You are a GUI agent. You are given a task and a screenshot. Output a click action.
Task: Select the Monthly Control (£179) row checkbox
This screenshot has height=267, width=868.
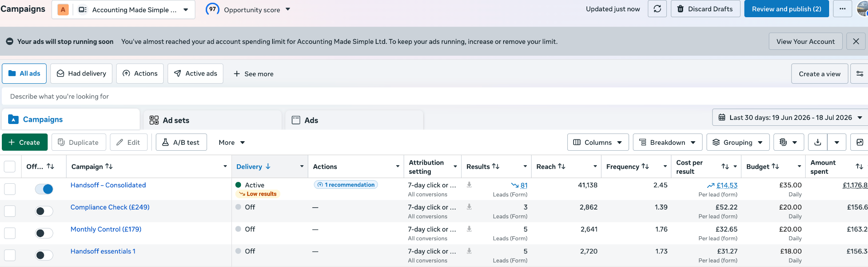(x=9, y=233)
